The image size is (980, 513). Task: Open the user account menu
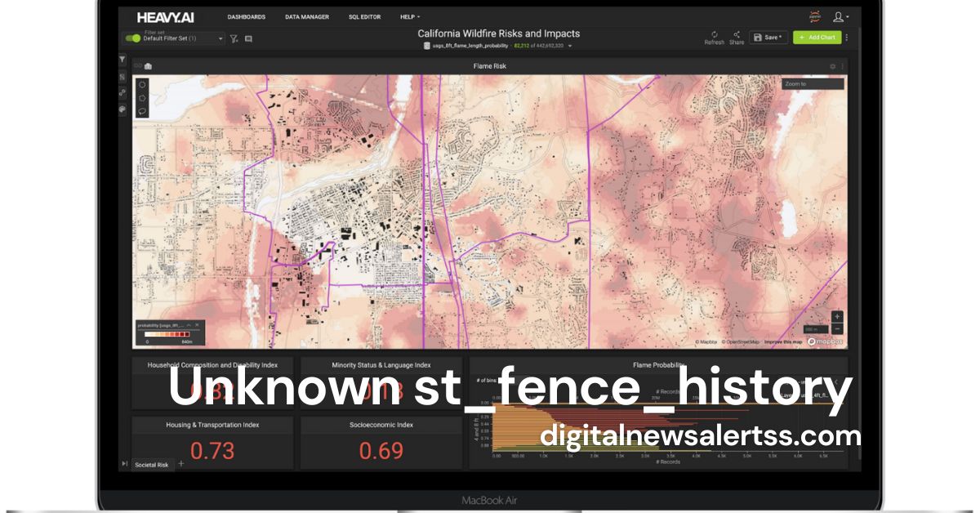[840, 16]
